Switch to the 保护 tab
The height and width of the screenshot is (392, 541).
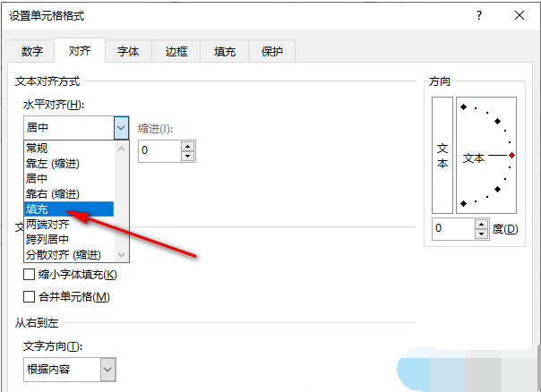pyautogui.click(x=271, y=52)
